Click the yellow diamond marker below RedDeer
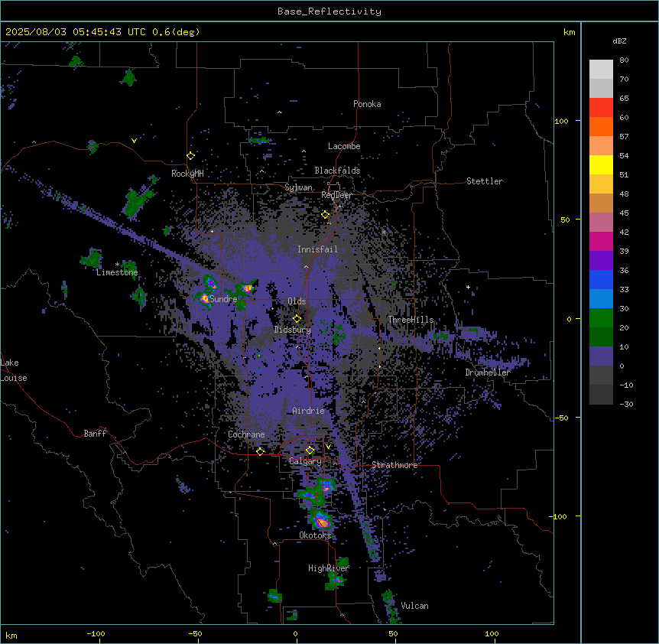The height and width of the screenshot is (644, 659). (325, 215)
